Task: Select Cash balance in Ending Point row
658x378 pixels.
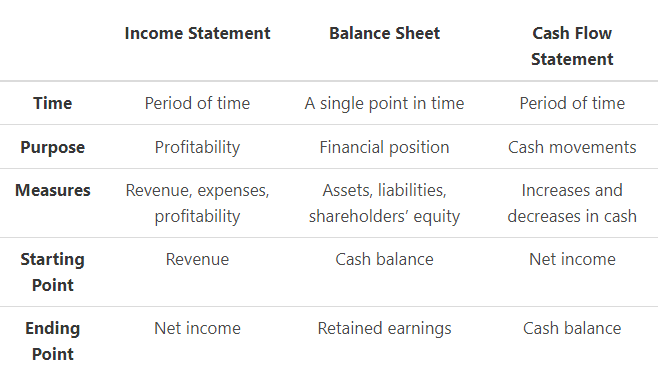Action: (572, 328)
